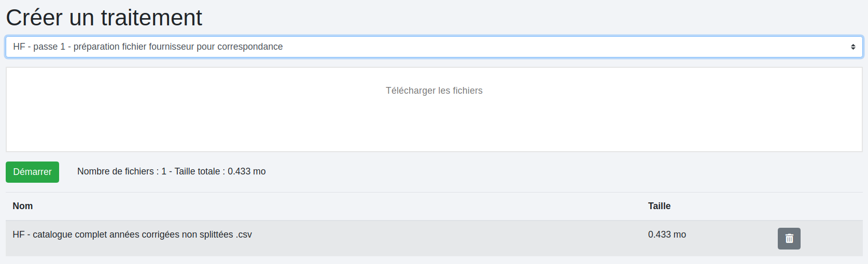Screen dimensions: 868x264
Task: Click the "Taille totale : 0.433 mo" text
Action: pos(220,171)
